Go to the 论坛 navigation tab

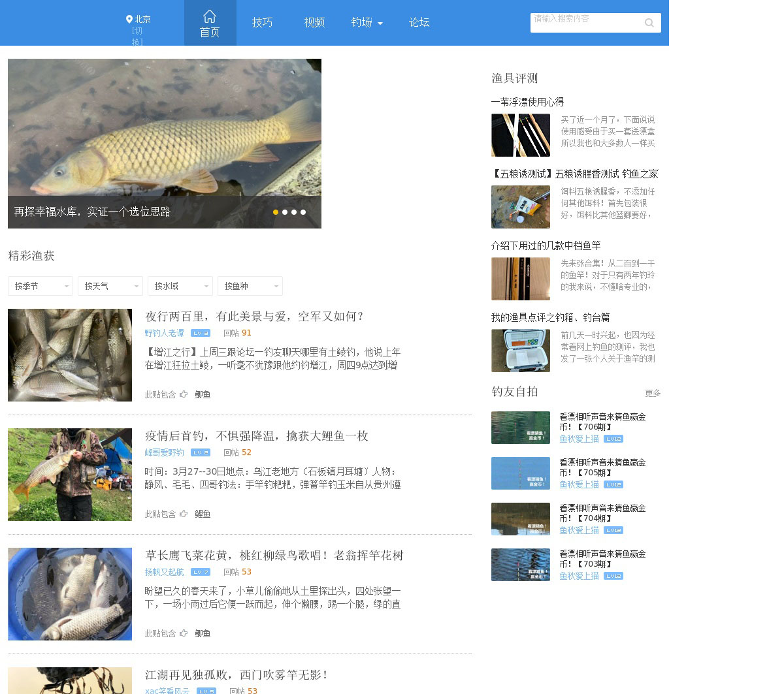(x=419, y=23)
